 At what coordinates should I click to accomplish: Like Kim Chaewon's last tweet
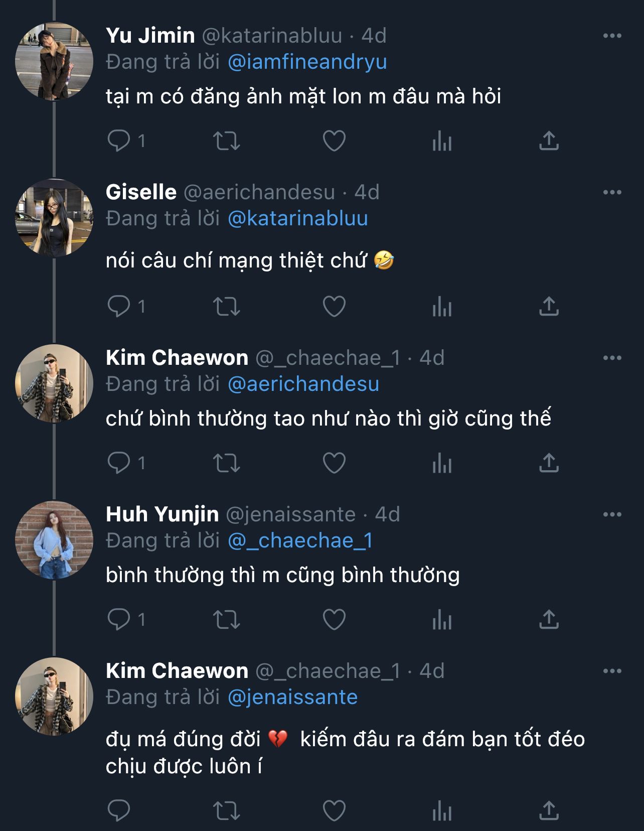click(334, 810)
